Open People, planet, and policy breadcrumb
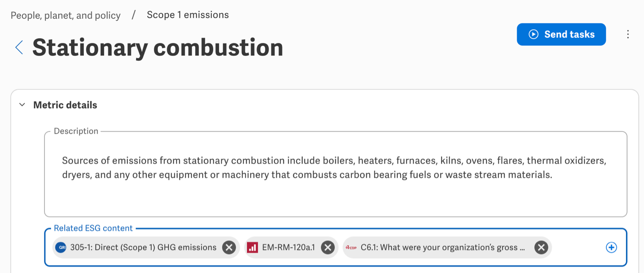Image resolution: width=644 pixels, height=273 pixels. coord(65,15)
